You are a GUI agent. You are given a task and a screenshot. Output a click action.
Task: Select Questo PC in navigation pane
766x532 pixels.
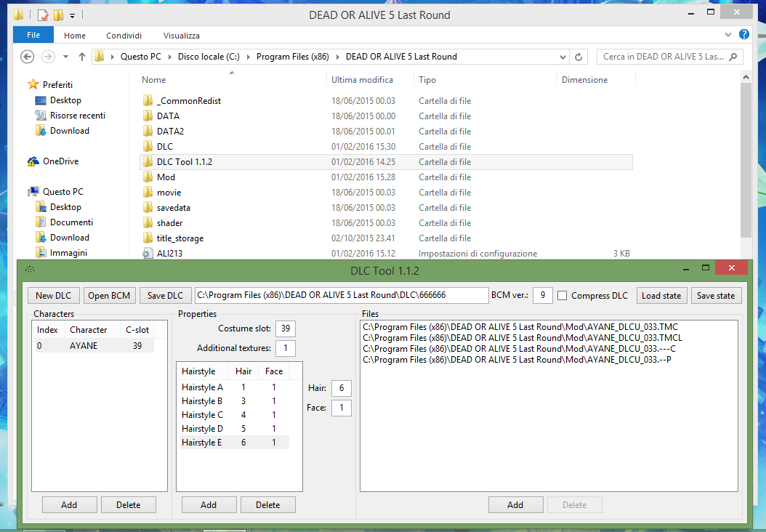point(63,191)
